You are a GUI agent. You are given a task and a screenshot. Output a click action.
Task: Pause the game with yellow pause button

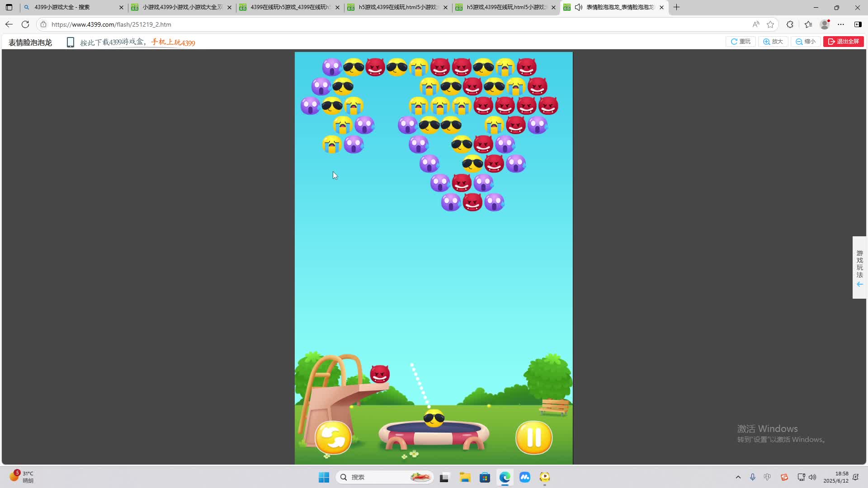tap(533, 437)
